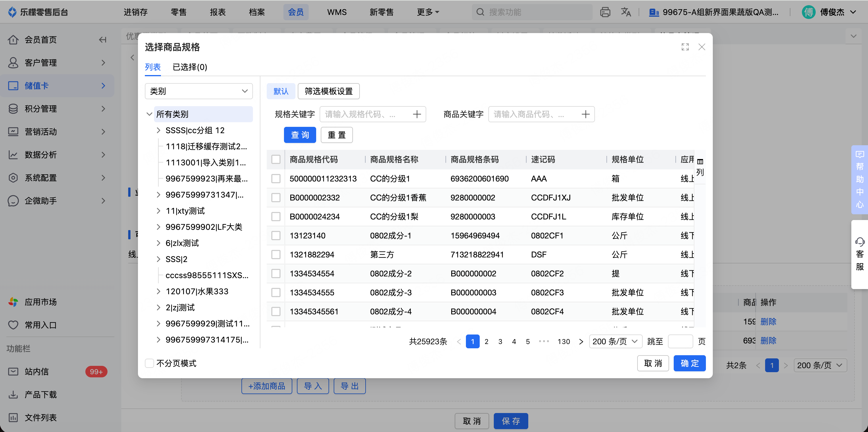Viewport: 868px width, 432px height.
Task: Click plus icon beside 规格关键字 field
Action: (x=417, y=114)
